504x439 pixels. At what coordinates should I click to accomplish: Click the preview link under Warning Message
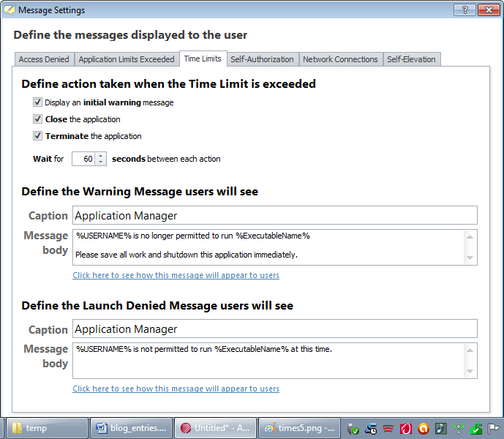176,276
